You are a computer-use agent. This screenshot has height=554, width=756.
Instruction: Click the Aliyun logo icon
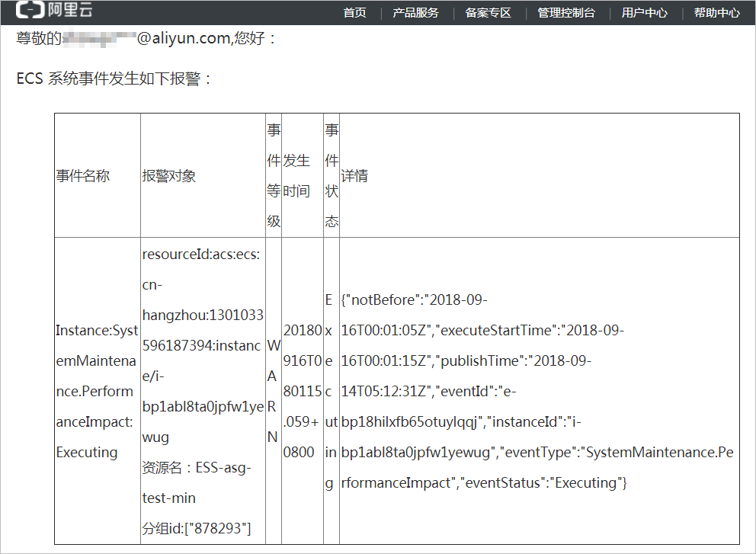coord(30,9)
